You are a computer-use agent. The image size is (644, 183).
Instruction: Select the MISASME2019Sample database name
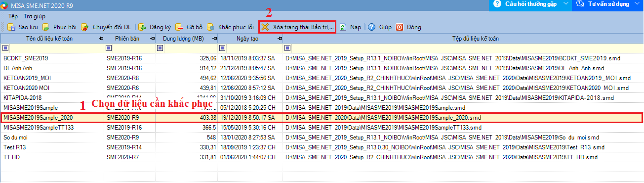[31, 107]
